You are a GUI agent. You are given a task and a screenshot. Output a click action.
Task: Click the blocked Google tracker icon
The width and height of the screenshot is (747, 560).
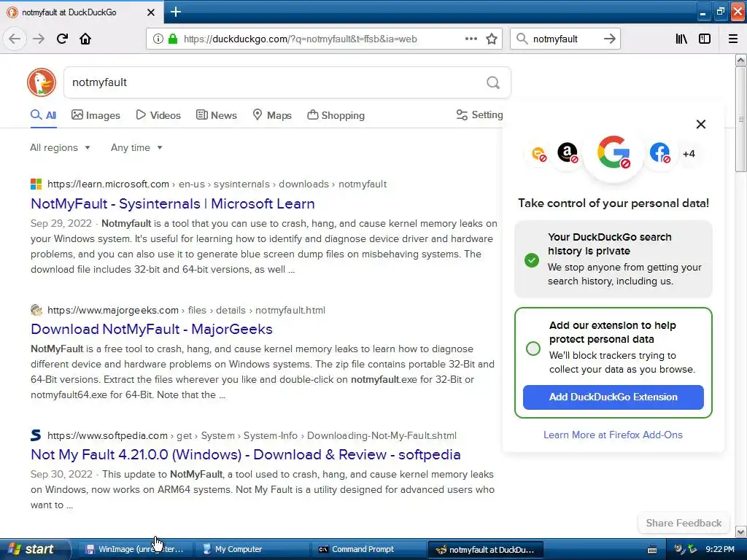click(614, 153)
